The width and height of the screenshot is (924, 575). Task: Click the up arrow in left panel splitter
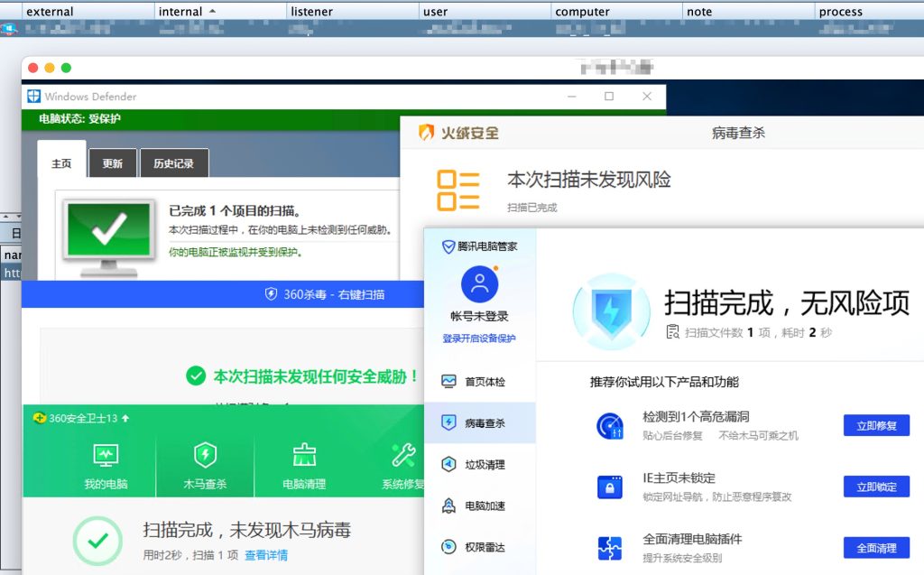point(6,217)
